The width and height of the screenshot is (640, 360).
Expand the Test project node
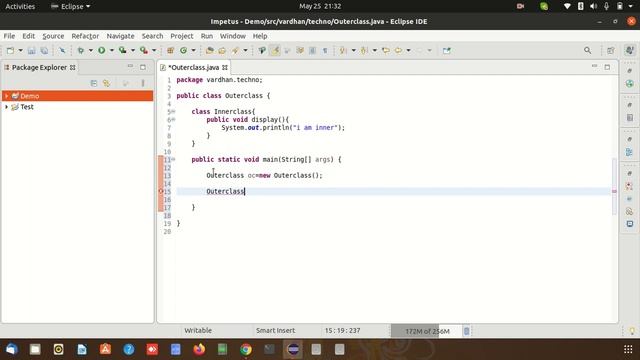[6, 107]
